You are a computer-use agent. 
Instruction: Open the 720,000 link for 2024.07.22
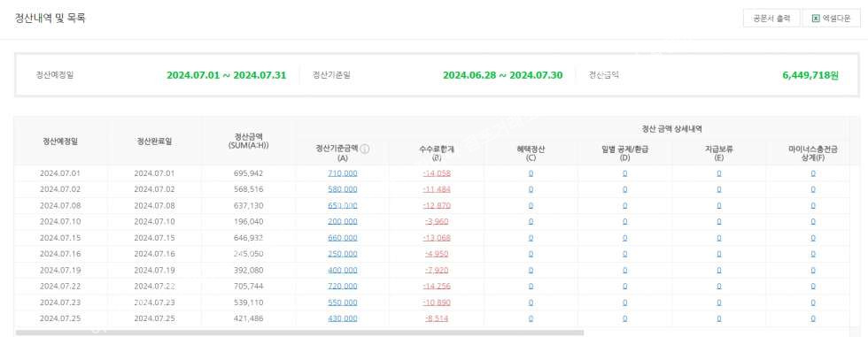tap(342, 287)
